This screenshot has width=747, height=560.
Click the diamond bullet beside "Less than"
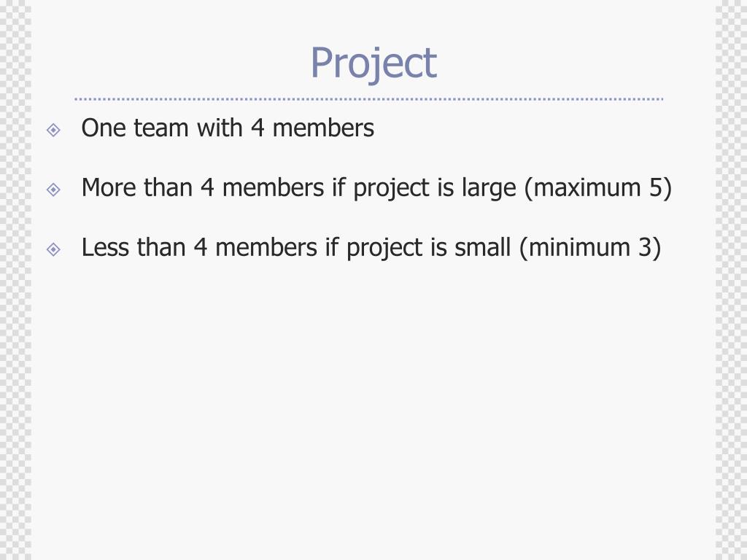(x=53, y=249)
